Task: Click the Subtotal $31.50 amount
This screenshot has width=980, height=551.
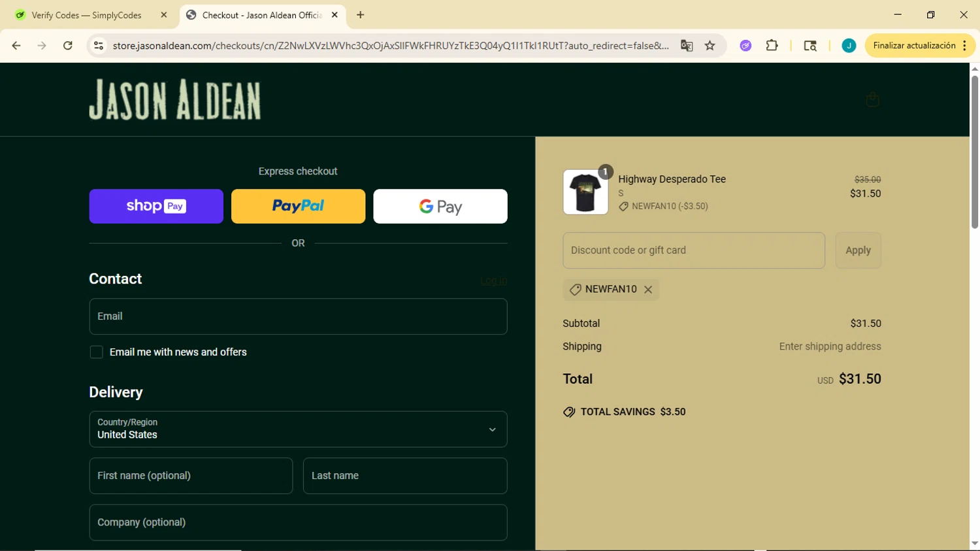Action: [866, 324]
